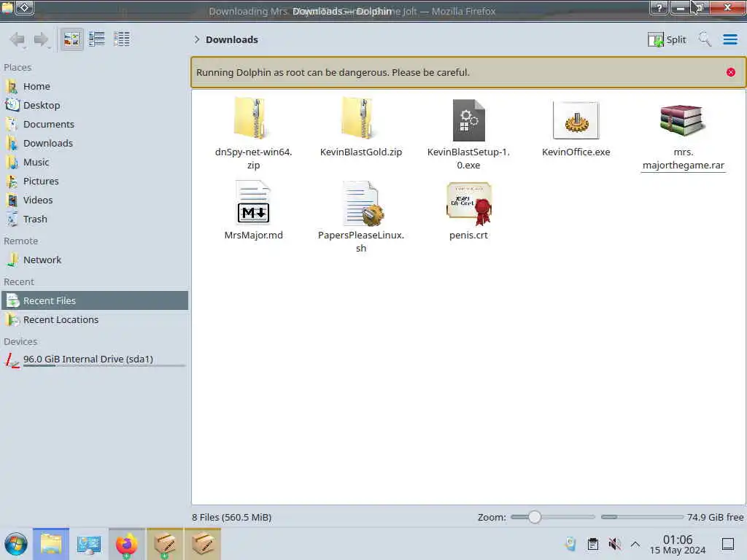The image size is (747, 560).
Task: Unmute the volume tray icon
Action: click(x=614, y=544)
